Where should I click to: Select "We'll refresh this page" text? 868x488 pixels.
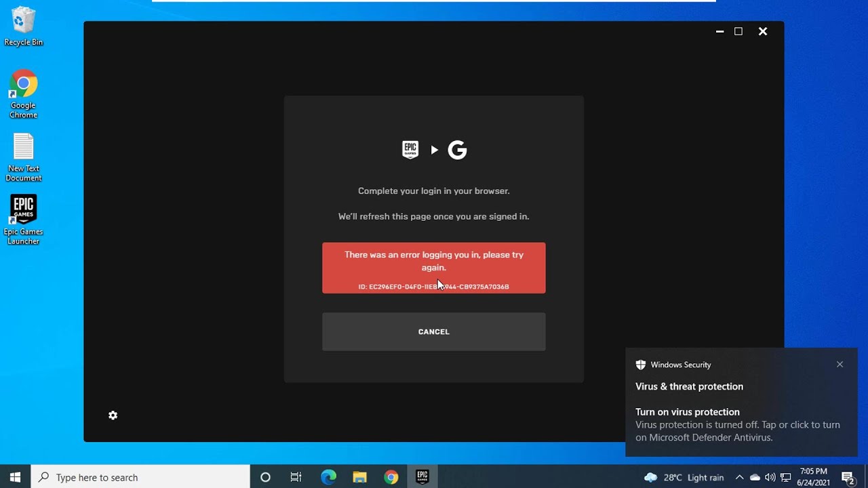click(434, 217)
